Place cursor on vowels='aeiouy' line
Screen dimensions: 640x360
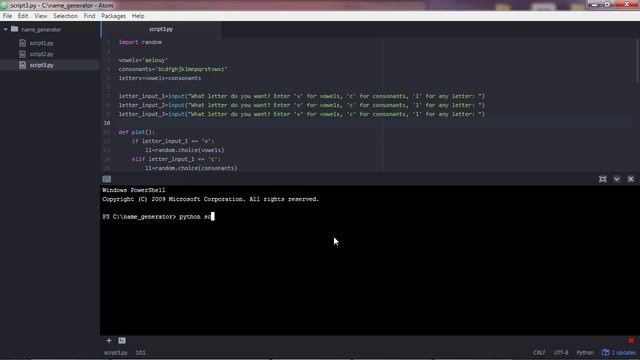(143, 60)
